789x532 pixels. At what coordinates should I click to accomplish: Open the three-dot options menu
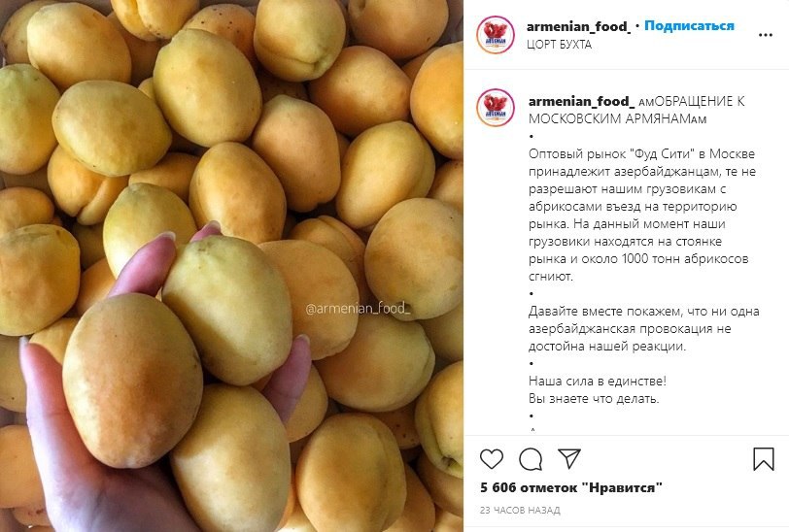766,35
